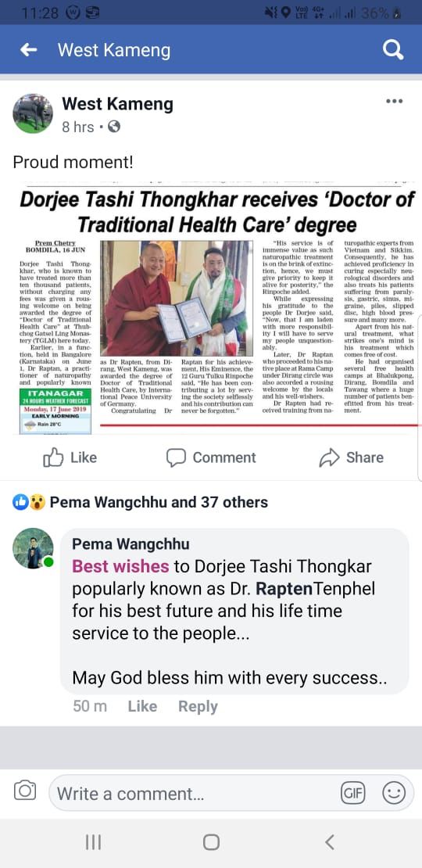Open the newspaper article image
The image size is (422, 868).
pos(216,307)
